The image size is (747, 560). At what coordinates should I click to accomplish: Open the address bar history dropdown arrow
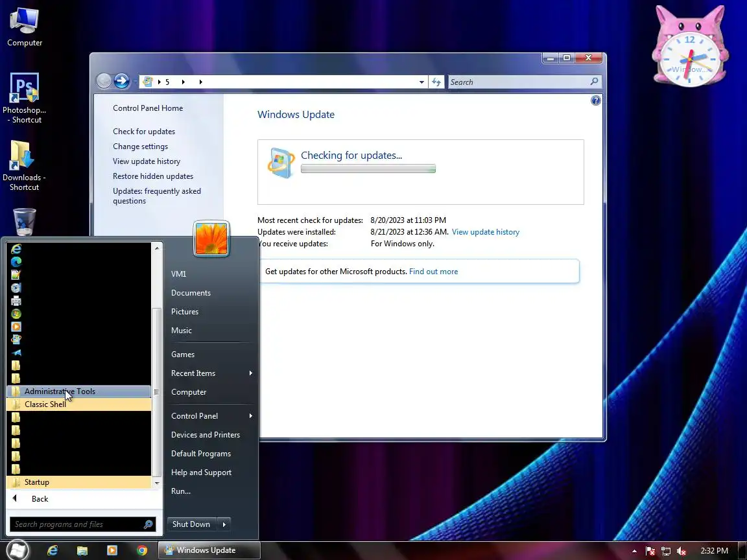pyautogui.click(x=421, y=82)
